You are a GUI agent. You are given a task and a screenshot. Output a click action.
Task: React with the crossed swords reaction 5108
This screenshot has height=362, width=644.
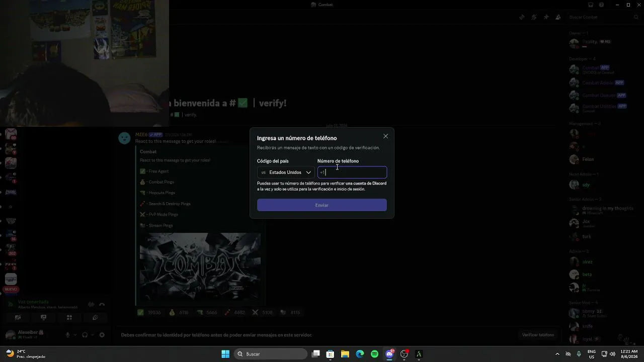262,312
